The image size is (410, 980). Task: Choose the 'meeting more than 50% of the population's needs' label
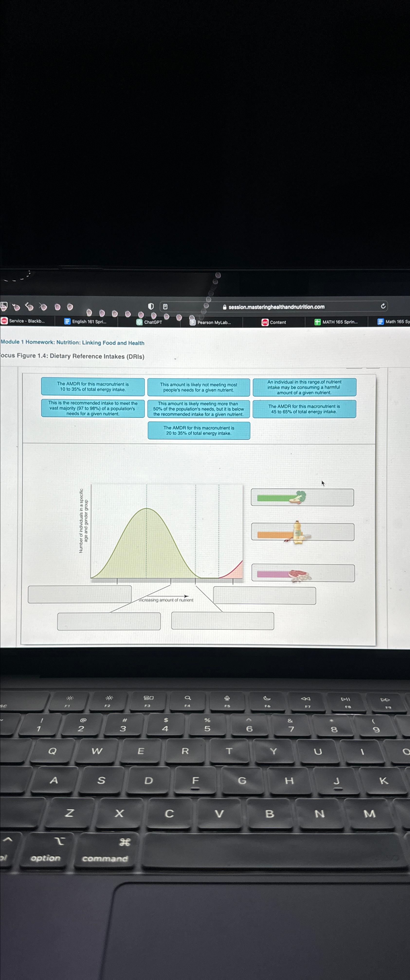(x=199, y=409)
